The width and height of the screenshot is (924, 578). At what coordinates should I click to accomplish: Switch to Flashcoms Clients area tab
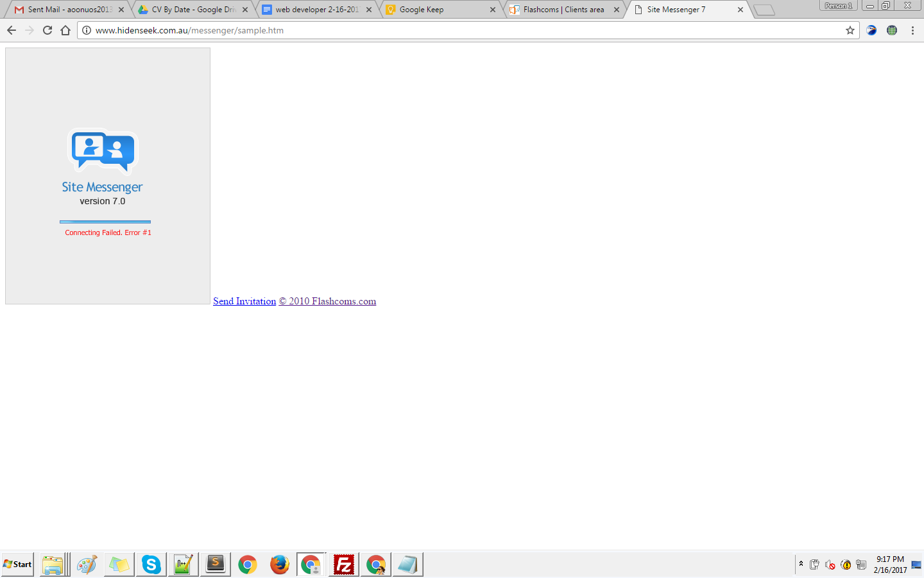coord(563,10)
